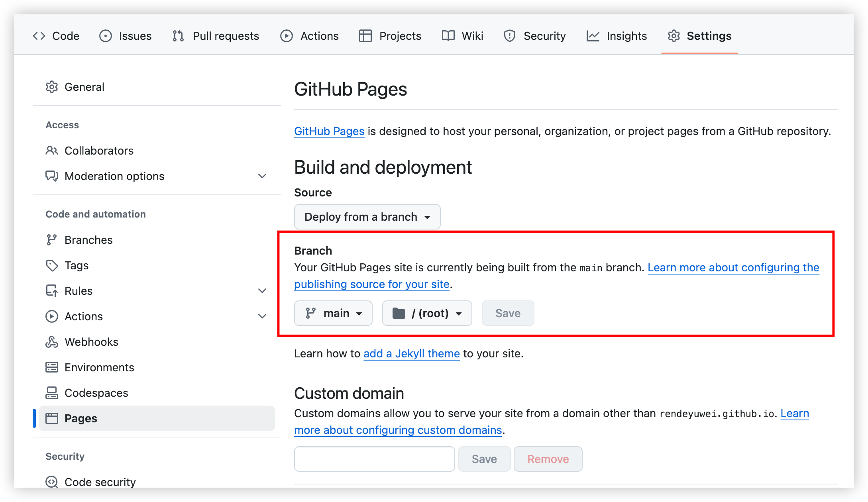Viewport: 868px width, 502px height.
Task: Click the Pages browser icon in sidebar
Action: (x=52, y=418)
